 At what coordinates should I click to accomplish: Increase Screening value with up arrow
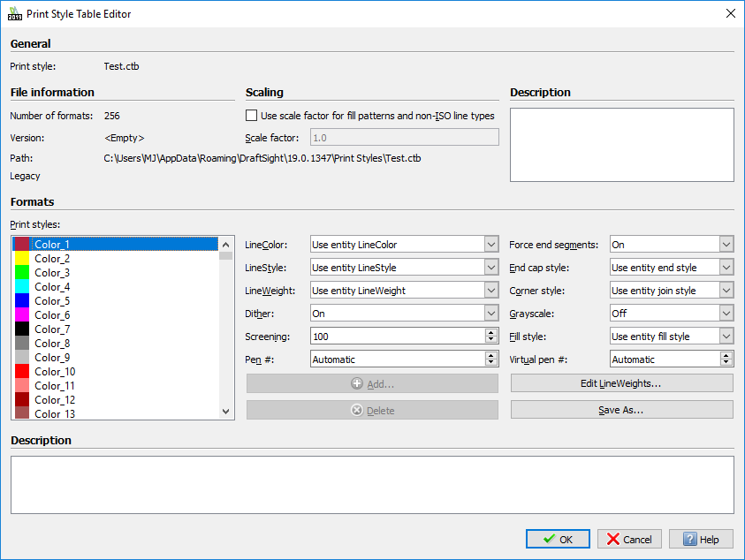coord(491,333)
